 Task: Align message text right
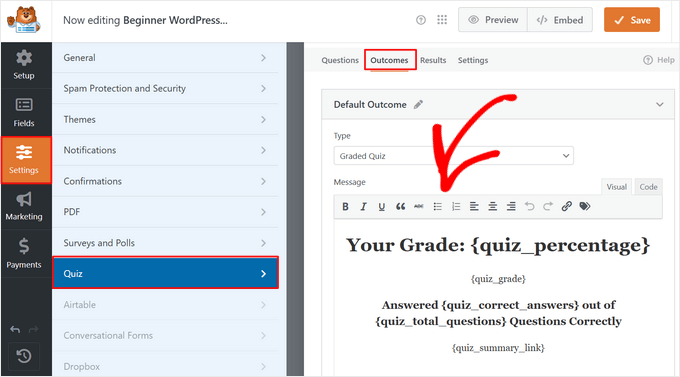click(x=511, y=207)
